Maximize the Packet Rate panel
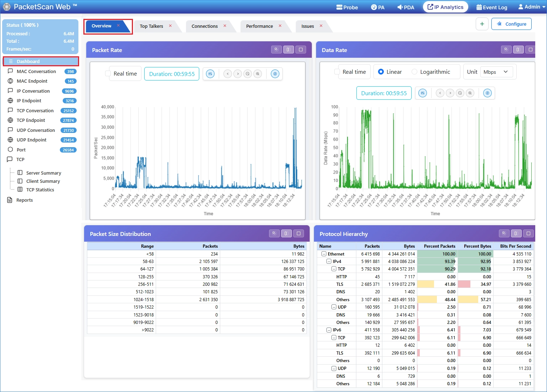The height and width of the screenshot is (392, 547). (301, 50)
